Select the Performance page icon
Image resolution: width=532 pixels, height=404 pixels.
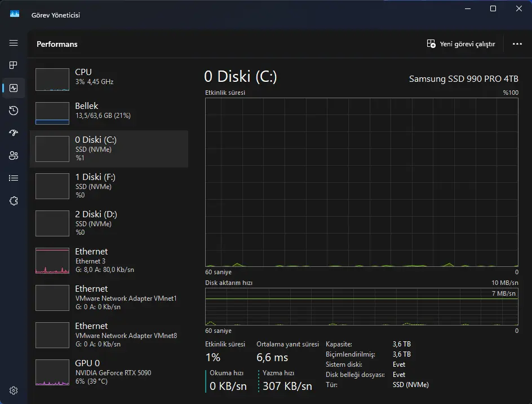(x=14, y=88)
